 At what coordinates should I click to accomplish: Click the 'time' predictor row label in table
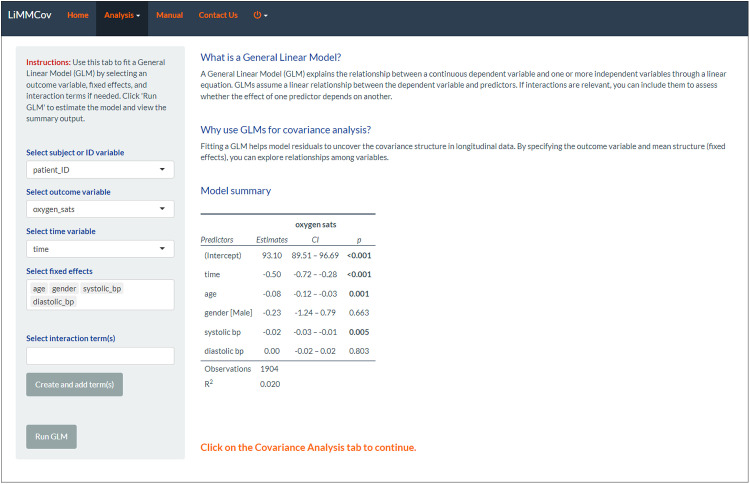[x=212, y=275]
